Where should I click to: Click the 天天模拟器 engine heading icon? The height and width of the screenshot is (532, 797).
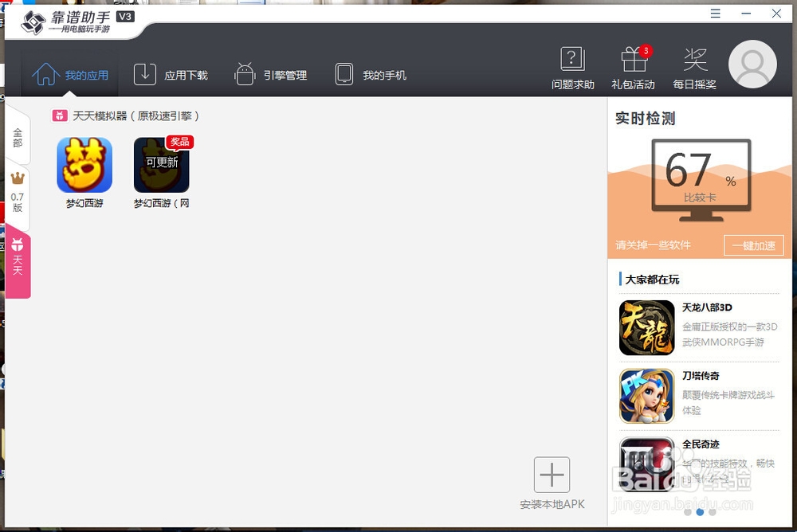[60, 115]
